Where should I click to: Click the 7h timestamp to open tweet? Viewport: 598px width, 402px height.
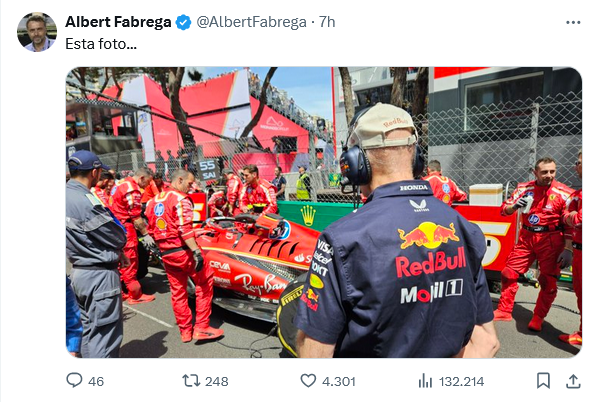tap(327, 22)
